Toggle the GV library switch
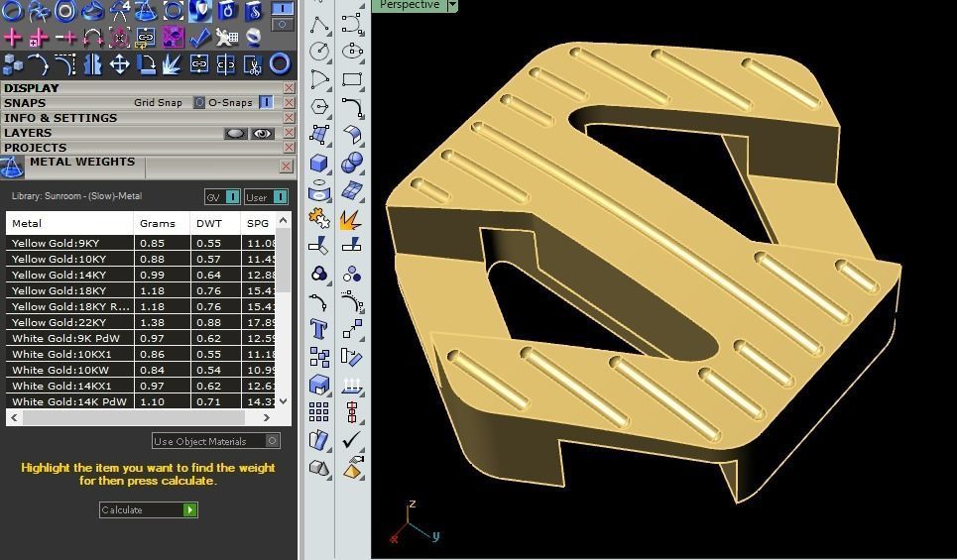This screenshot has height=560, width=957. tap(232, 197)
